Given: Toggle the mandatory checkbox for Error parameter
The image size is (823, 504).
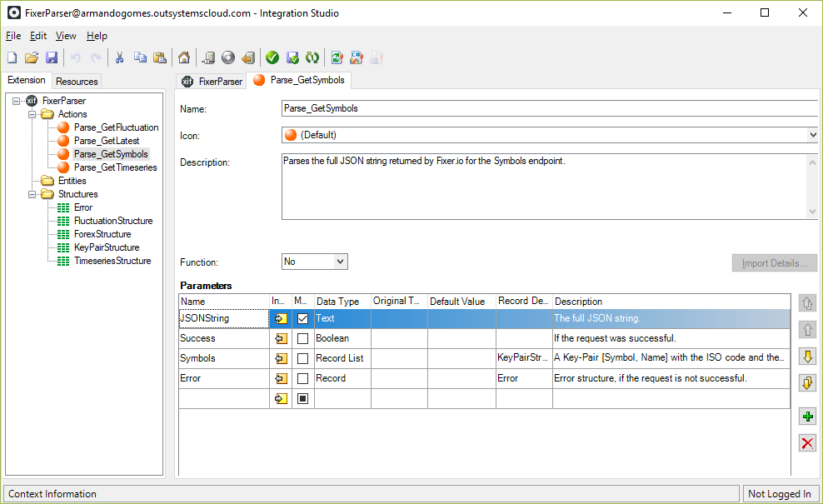Looking at the screenshot, I should [x=302, y=378].
